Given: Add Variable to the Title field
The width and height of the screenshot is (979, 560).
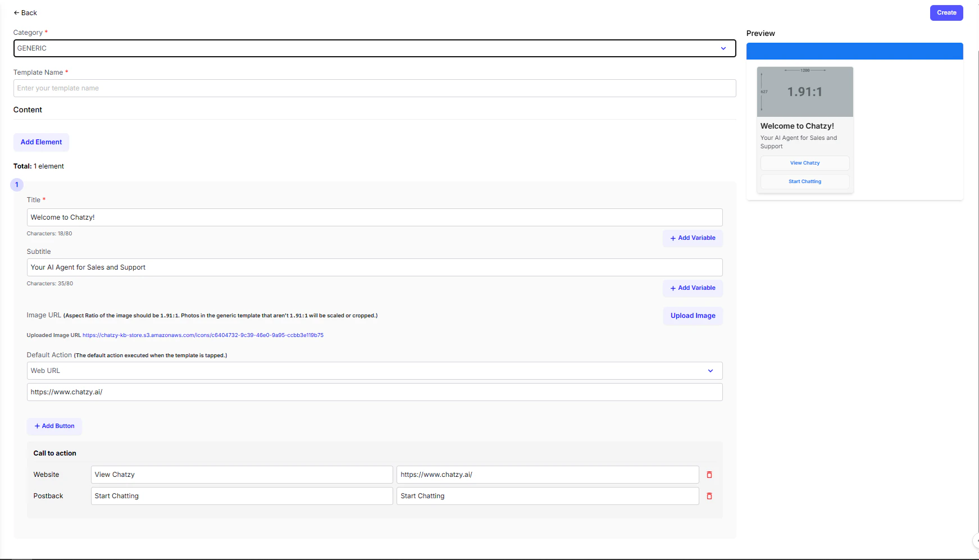Looking at the screenshot, I should [x=693, y=238].
